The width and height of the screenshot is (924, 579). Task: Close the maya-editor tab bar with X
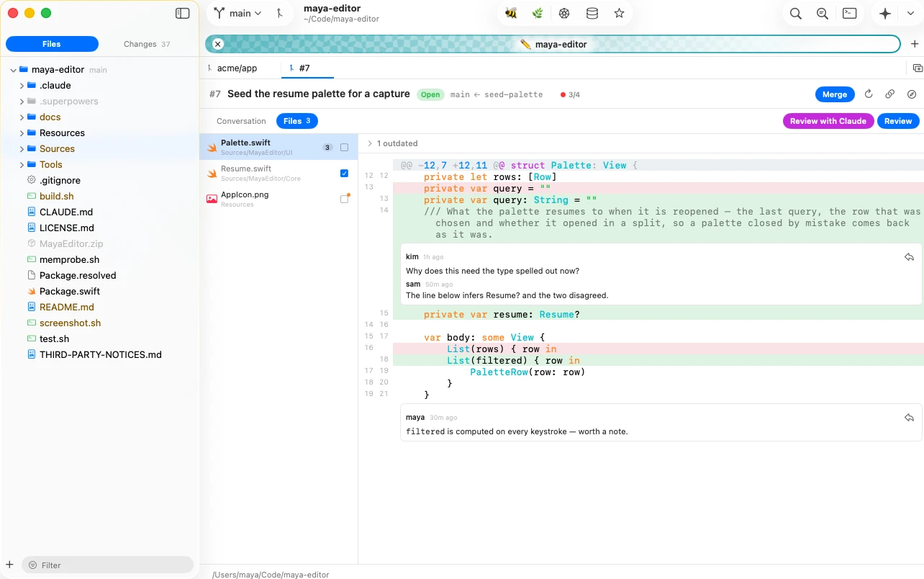tap(218, 44)
